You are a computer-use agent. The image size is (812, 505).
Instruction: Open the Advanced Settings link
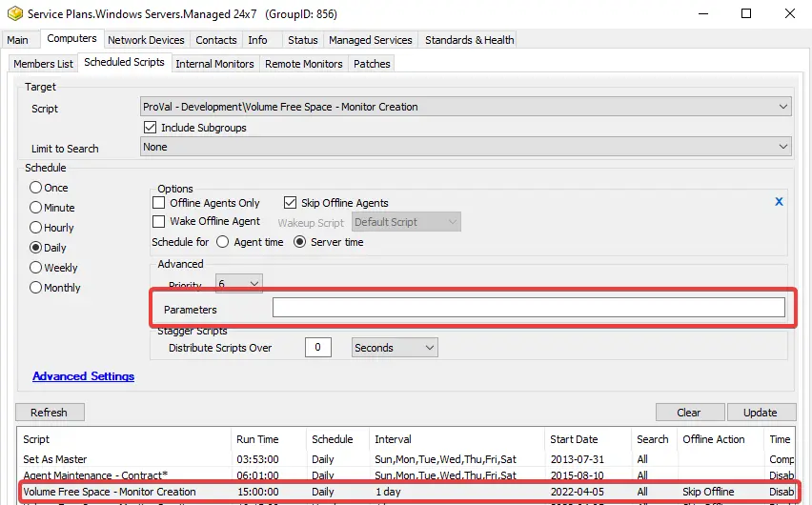pos(83,376)
